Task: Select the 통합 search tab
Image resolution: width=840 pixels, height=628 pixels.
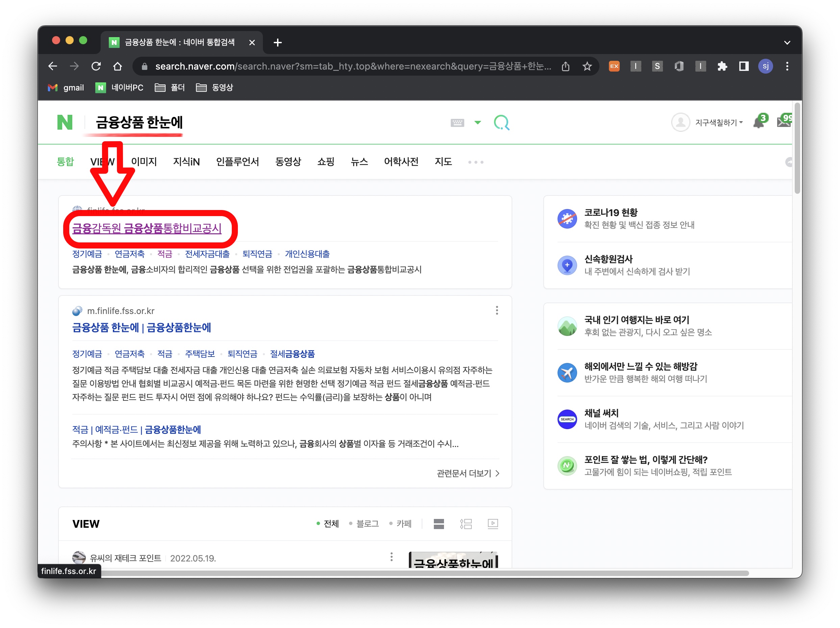Action: tap(65, 162)
